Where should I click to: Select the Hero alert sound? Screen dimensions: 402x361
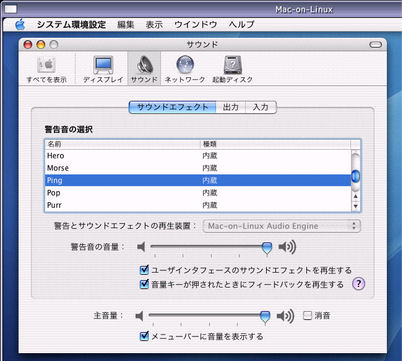(198, 156)
